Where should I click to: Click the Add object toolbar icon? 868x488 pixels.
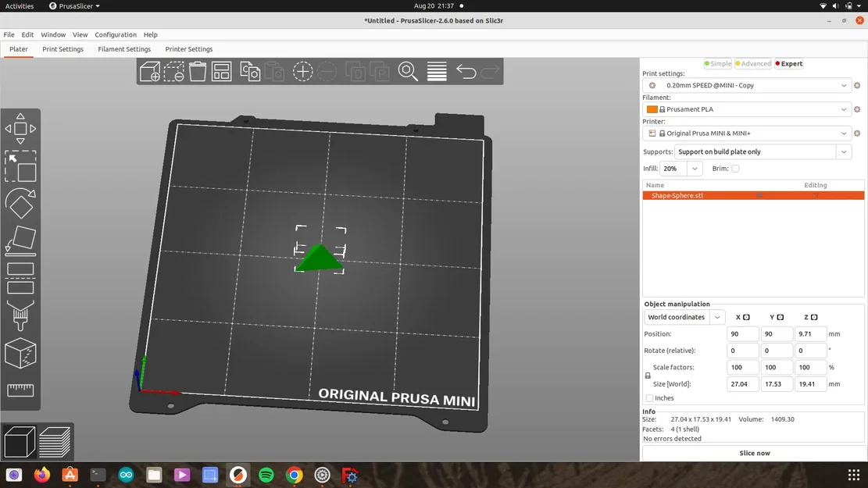[x=149, y=72]
